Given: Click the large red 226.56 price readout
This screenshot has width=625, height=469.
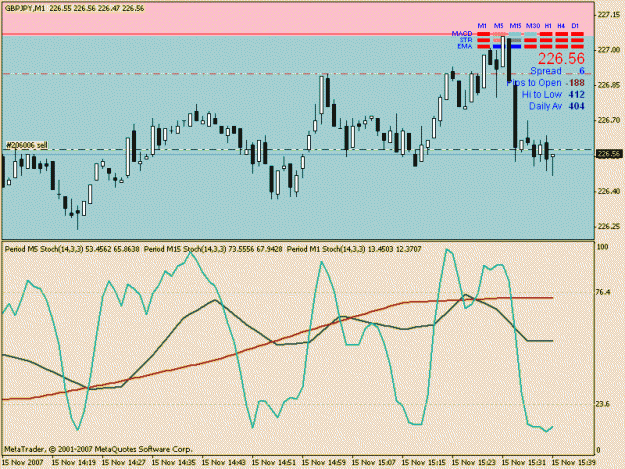Looking at the screenshot, I should pos(561,59).
